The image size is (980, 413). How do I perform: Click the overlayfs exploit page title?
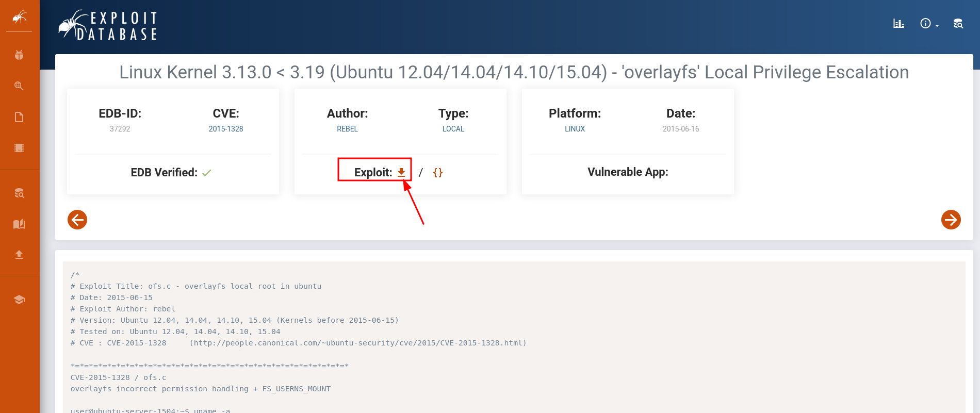pos(514,72)
